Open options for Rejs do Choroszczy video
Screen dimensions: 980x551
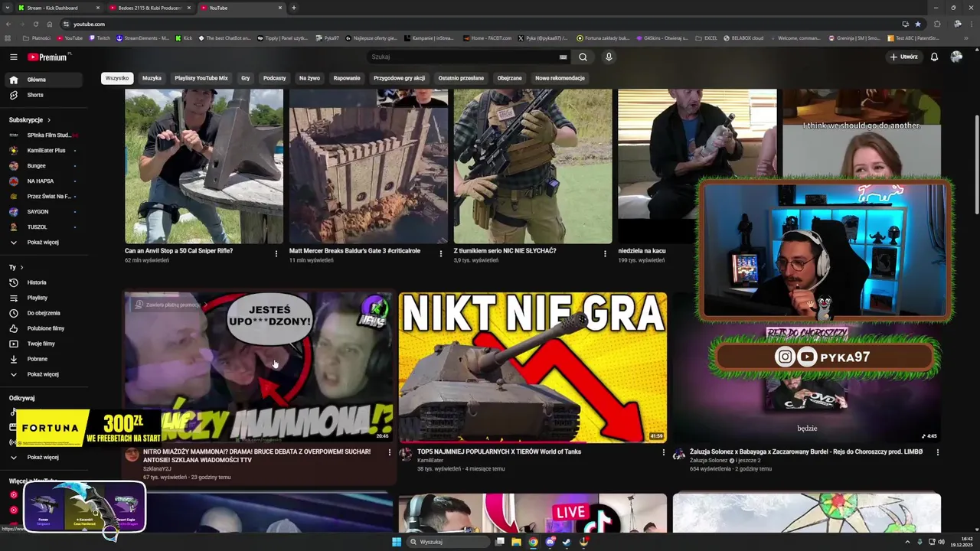(937, 452)
